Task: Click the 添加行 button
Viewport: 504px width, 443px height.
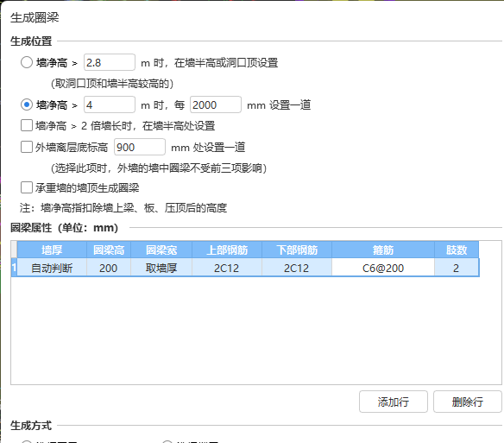Action: 394,402
